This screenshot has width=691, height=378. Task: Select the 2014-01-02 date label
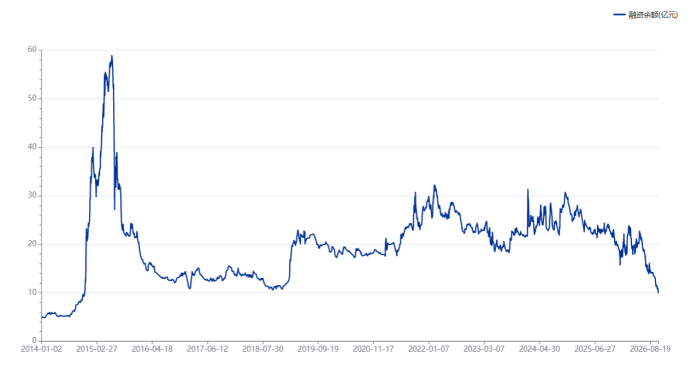click(42, 349)
